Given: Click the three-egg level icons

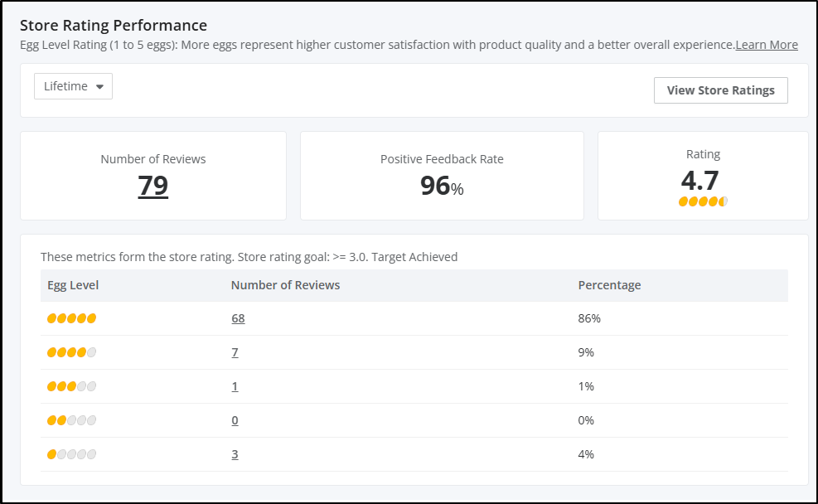Looking at the screenshot, I should tap(71, 386).
